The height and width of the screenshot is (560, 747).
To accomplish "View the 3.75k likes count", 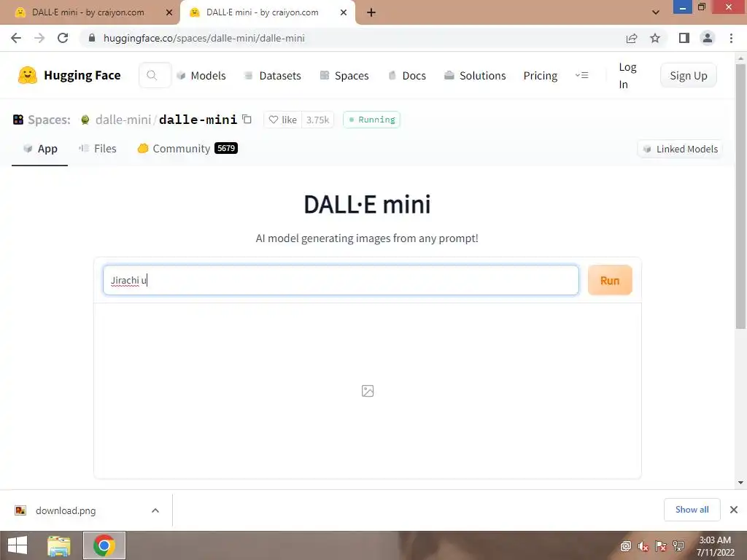I will pyautogui.click(x=318, y=120).
